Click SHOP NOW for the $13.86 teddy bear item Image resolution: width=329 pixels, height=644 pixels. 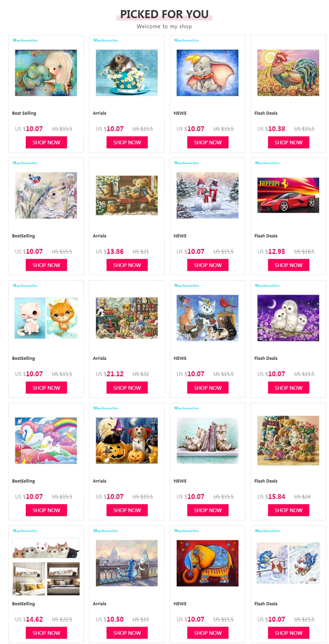(127, 265)
